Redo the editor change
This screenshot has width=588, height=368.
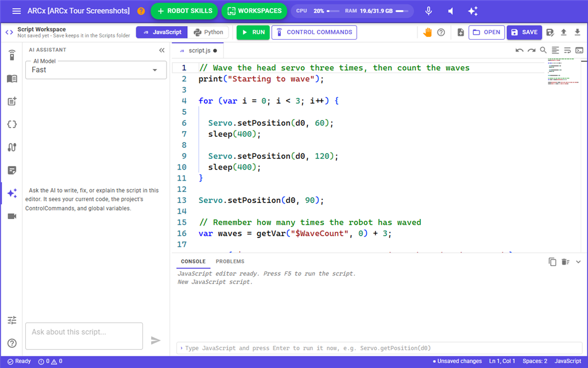click(x=531, y=51)
